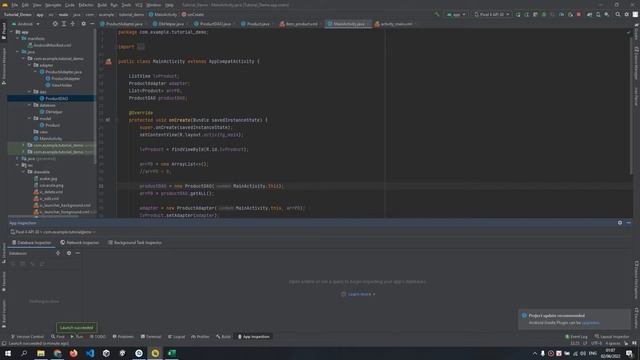This screenshot has height=360, width=640.
Task: Open the Windows notification center icon
Action: click(629, 353)
